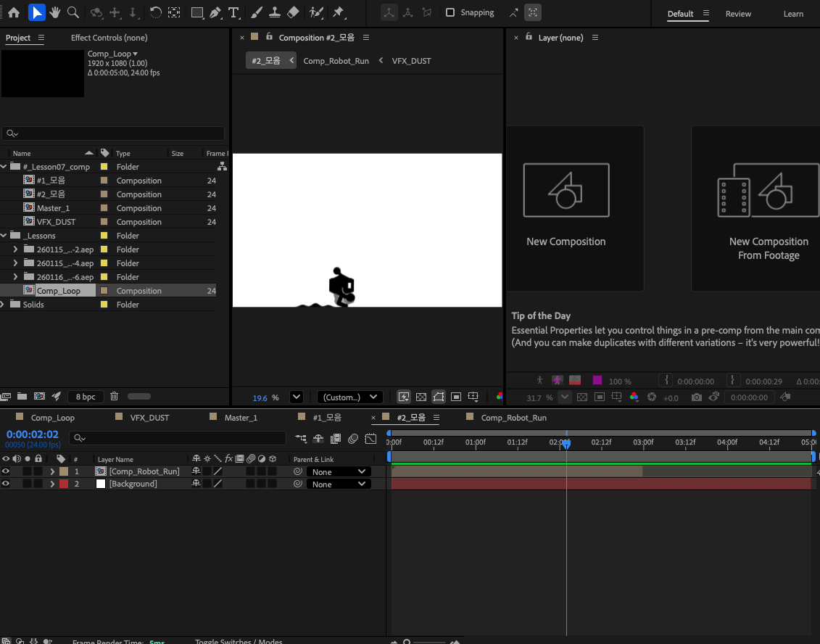Delete selected project item with trash icon
The width and height of the screenshot is (820, 644).
point(114,397)
